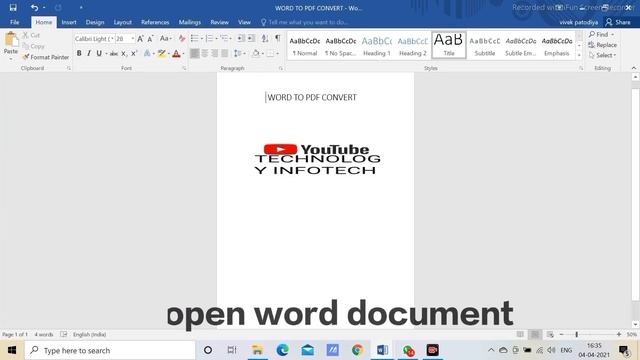Apply the yellow text highlight color
Screen dimensions: 640x360
click(x=162, y=53)
